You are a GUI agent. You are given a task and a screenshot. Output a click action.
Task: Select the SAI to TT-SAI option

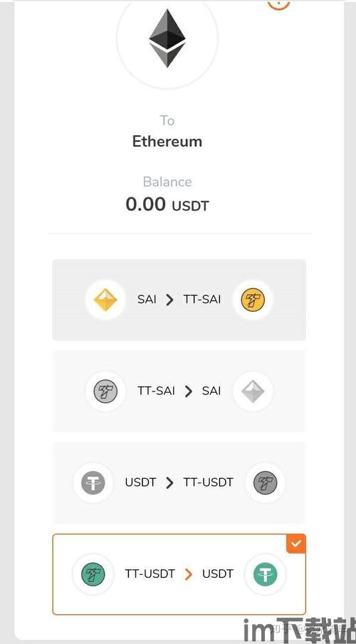coord(179,300)
